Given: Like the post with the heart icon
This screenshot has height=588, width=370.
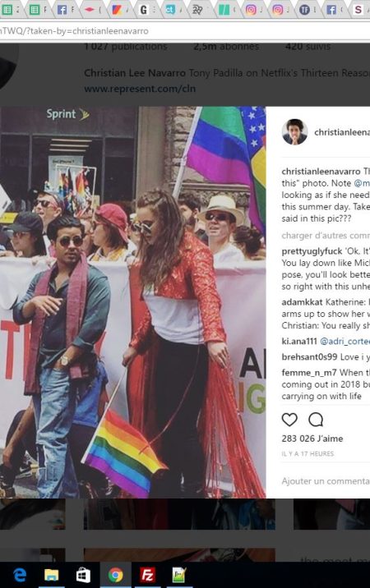Looking at the screenshot, I should (x=289, y=420).
